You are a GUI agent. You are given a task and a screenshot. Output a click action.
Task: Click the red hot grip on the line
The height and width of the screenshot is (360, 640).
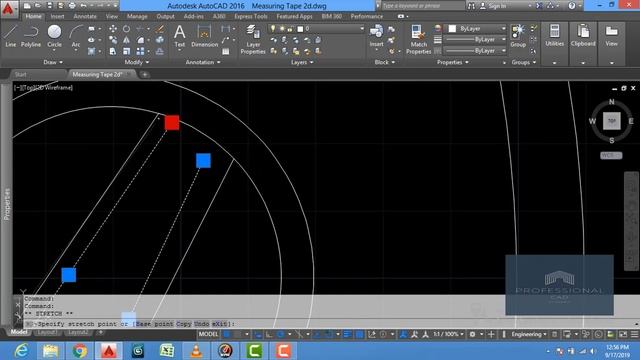click(x=172, y=122)
